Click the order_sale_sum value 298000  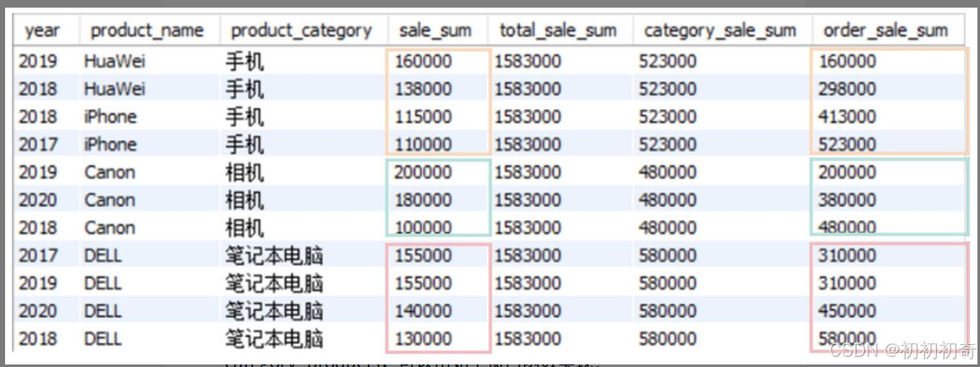click(x=847, y=89)
